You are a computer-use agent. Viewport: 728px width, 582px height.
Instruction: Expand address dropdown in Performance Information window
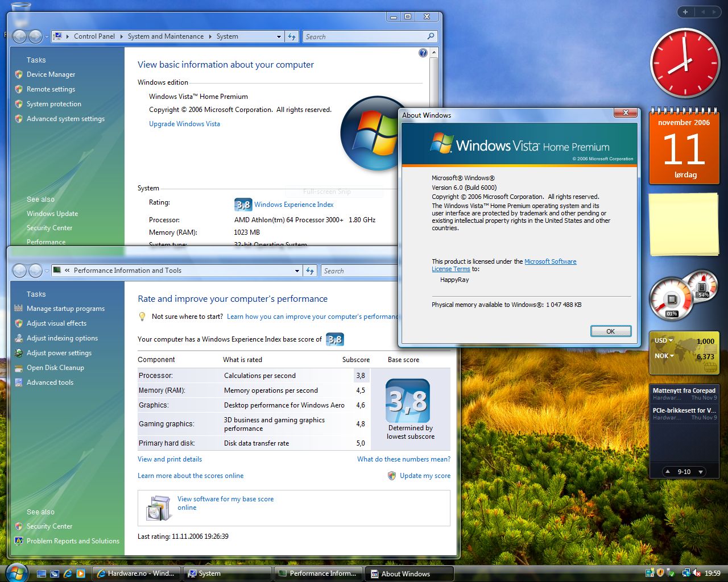point(297,271)
